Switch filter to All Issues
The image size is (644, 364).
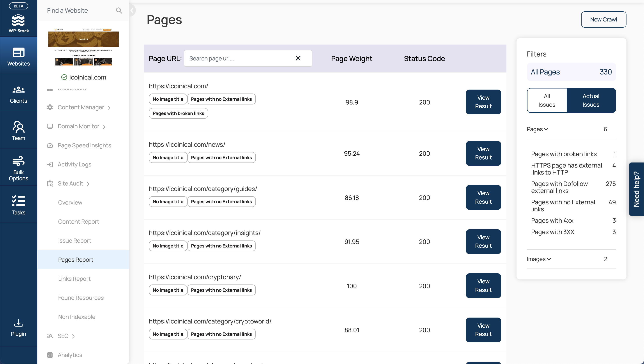(x=547, y=100)
